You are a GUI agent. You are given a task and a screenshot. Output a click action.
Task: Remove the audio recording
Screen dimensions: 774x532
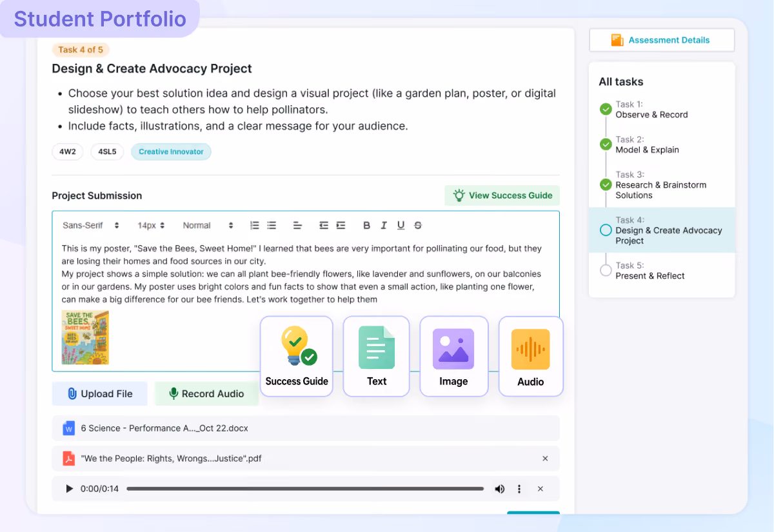click(x=541, y=489)
